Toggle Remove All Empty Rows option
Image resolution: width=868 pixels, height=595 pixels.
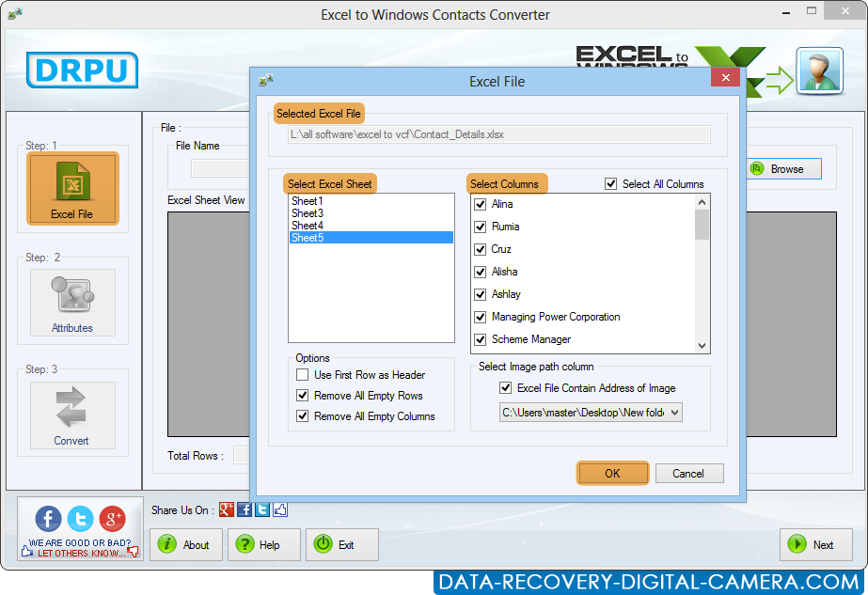(x=302, y=395)
